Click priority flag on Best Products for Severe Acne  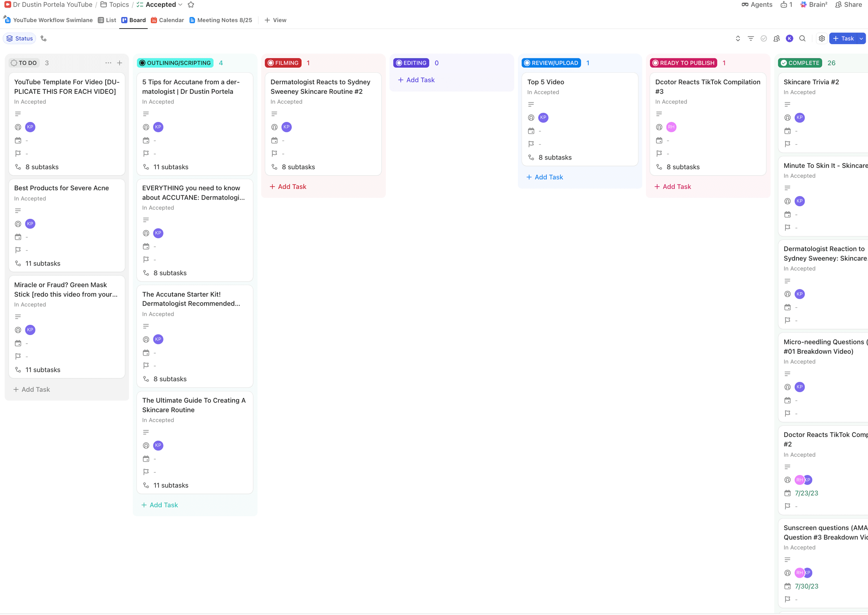18,250
